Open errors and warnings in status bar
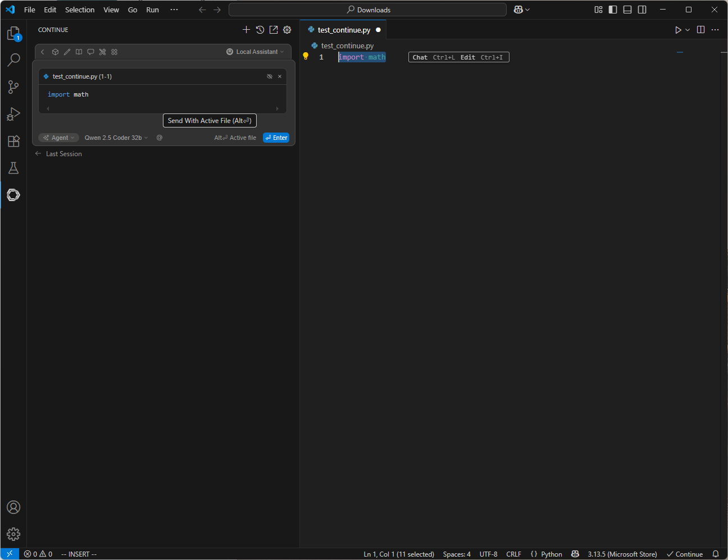Image resolution: width=728 pixels, height=560 pixels. click(x=38, y=554)
